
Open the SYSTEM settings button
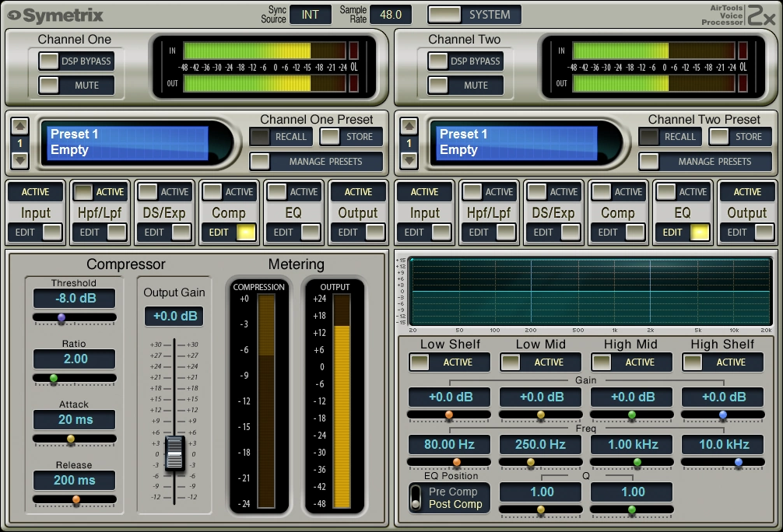(475, 15)
